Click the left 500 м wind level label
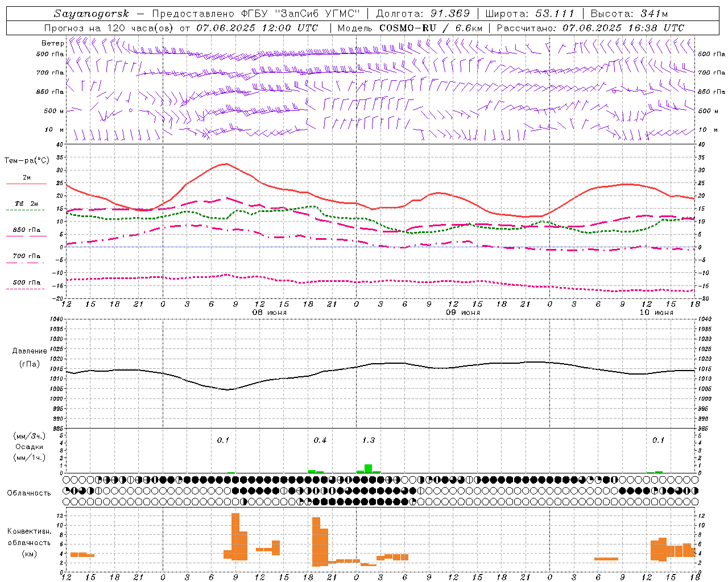This screenshot has height=582, width=728. (x=54, y=111)
